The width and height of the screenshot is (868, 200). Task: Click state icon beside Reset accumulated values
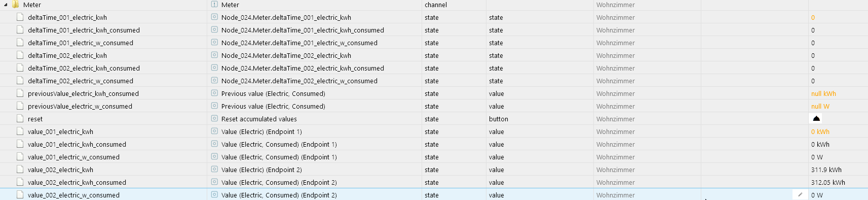coord(214,119)
